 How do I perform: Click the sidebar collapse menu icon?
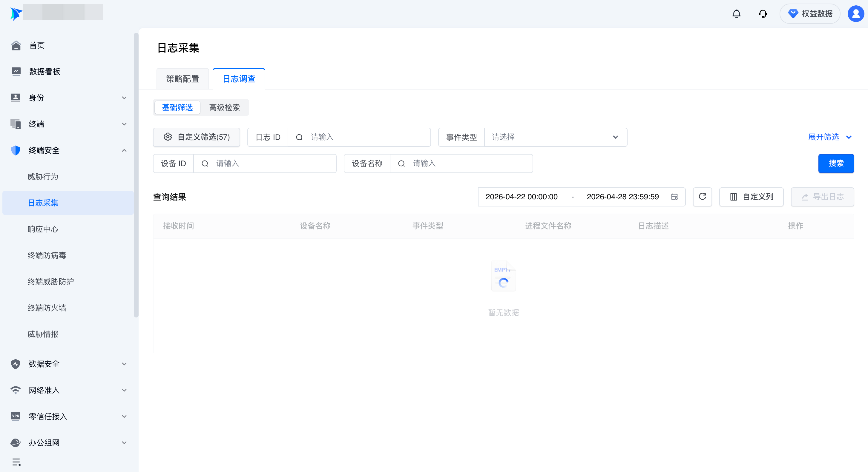tap(16, 462)
